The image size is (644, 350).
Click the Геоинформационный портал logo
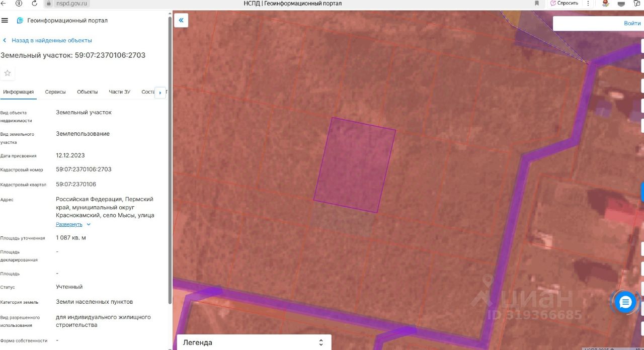pyautogui.click(x=62, y=21)
